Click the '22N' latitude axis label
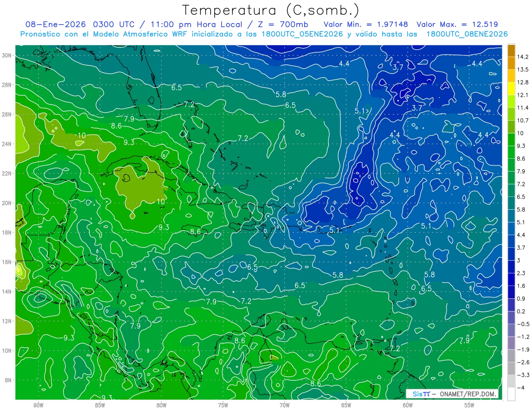Image resolution: width=532 pixels, height=411 pixels. 8,173
